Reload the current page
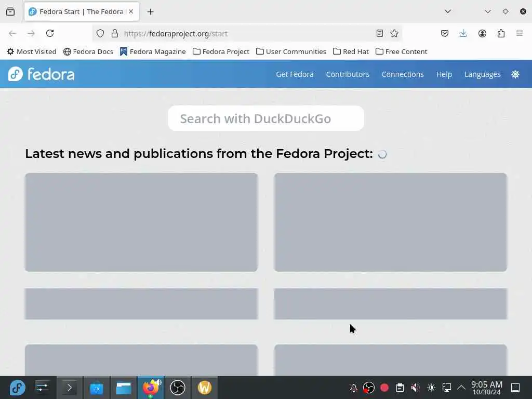The image size is (532, 399). coord(50,33)
